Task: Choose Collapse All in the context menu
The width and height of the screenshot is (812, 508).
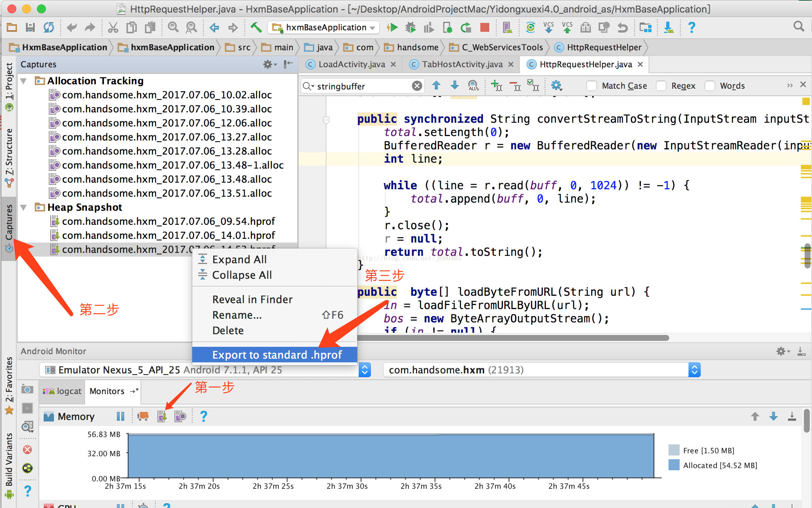Action: (274, 275)
